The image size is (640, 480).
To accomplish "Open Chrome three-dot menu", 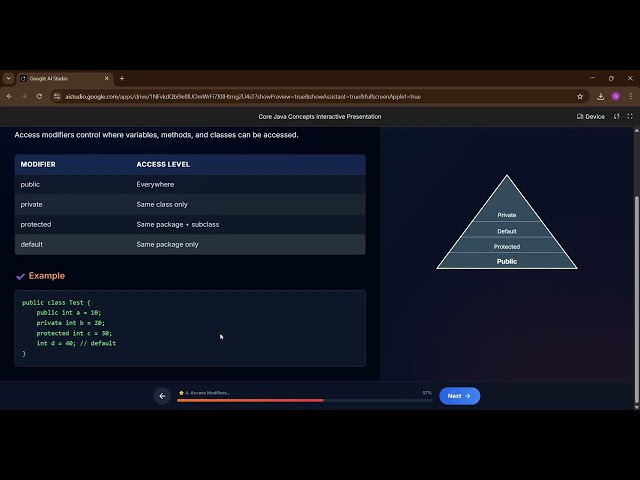I will pyautogui.click(x=630, y=96).
